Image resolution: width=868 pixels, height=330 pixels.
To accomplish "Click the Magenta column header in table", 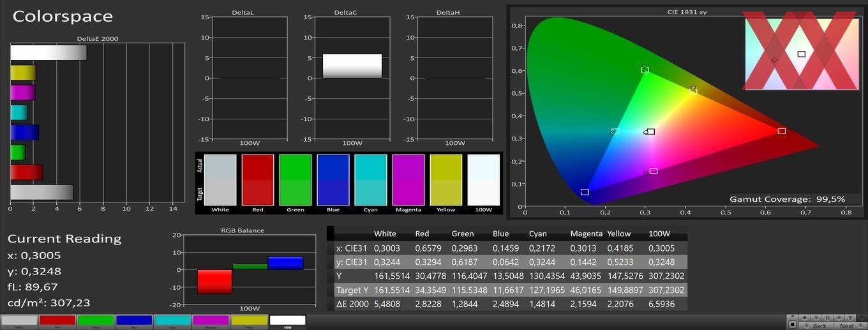I will [587, 234].
